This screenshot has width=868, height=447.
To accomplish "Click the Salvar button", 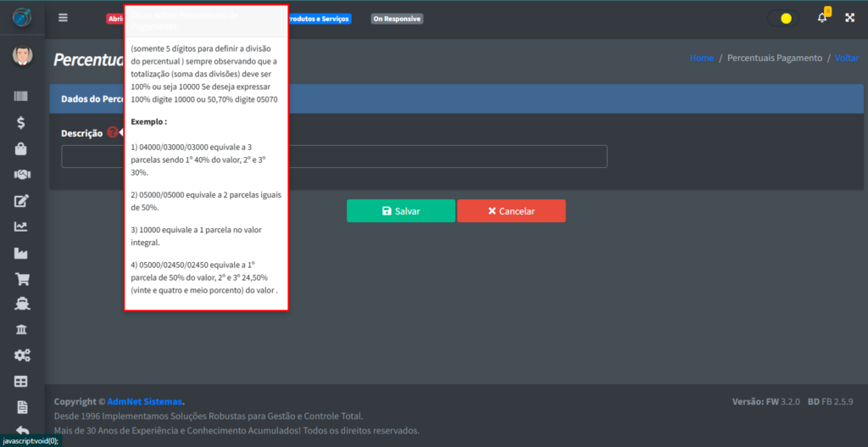I will click(x=400, y=211).
